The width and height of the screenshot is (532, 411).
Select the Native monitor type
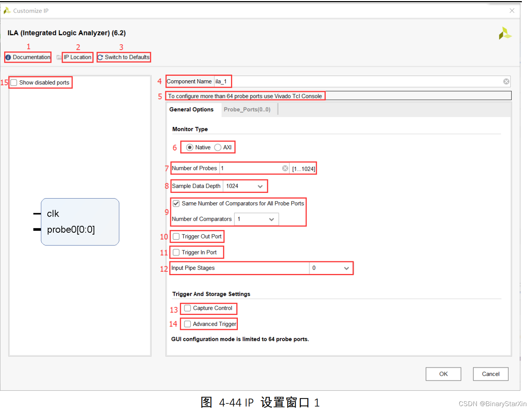coord(190,148)
